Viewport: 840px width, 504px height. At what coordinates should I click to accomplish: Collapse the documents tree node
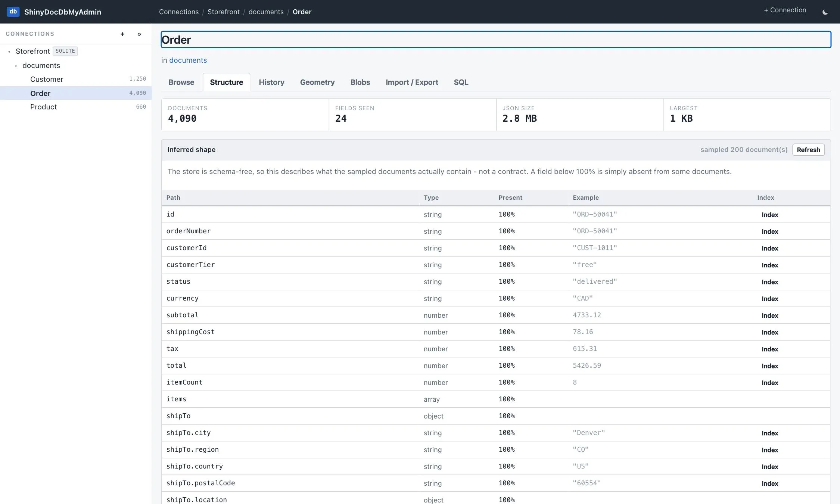tap(16, 66)
